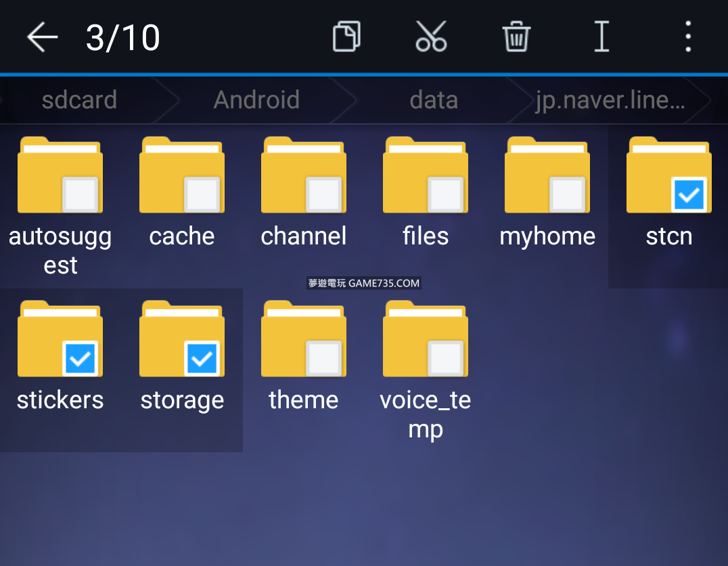Delete selected folders with trash icon
The height and width of the screenshot is (566, 728).
coord(516,37)
